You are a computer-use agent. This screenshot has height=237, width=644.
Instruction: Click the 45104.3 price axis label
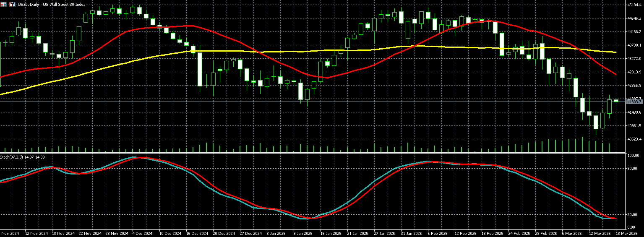pyautogui.click(x=634, y=5)
